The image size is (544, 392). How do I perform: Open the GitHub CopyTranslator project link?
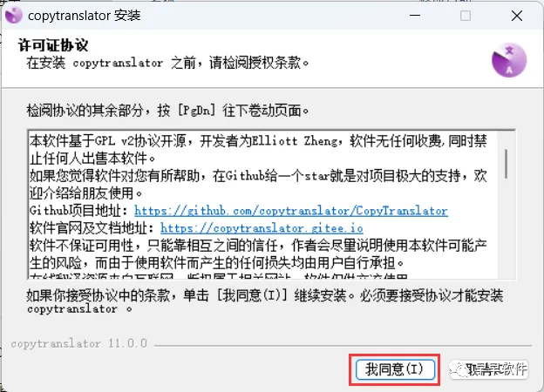pyautogui.click(x=290, y=211)
